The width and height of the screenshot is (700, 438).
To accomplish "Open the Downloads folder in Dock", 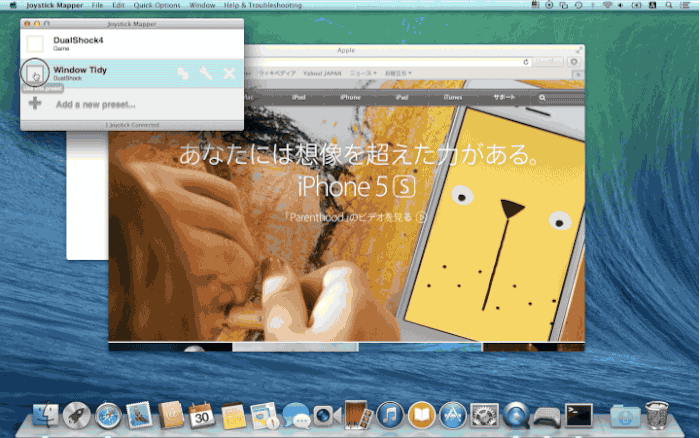I will click(625, 416).
